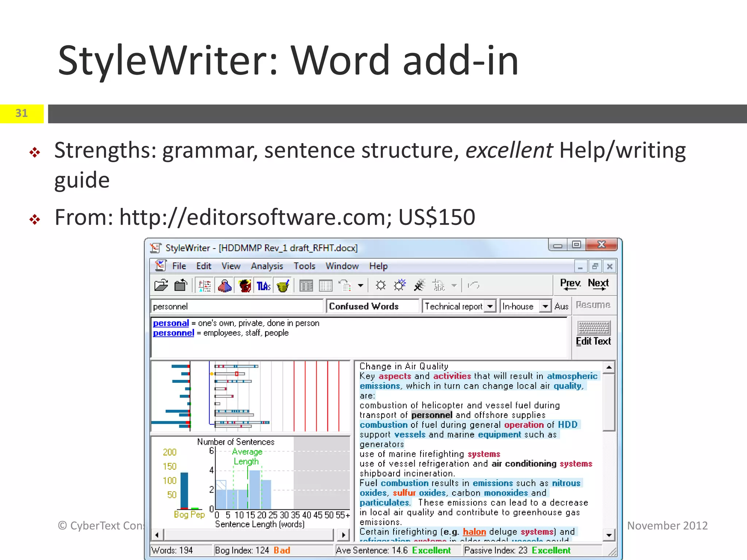Click the plain sun-shaped toolbar icon
Image resolution: width=747 pixels, height=560 pixels.
tap(380, 285)
